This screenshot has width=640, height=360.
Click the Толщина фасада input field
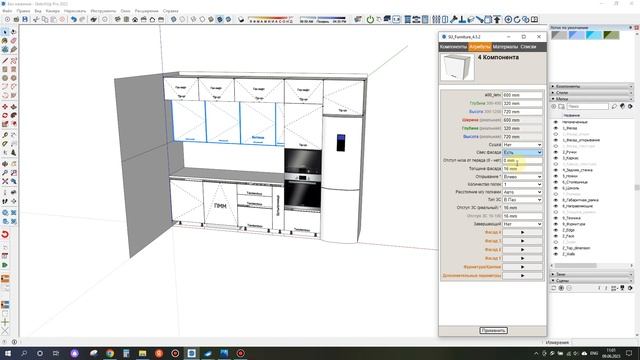(x=522, y=169)
